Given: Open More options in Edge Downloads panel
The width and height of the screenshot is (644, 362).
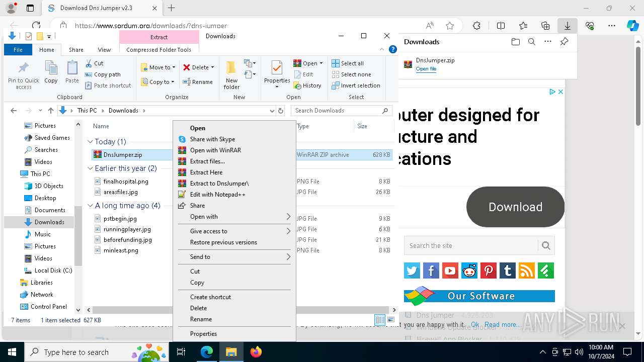Looking at the screenshot, I should [548, 42].
